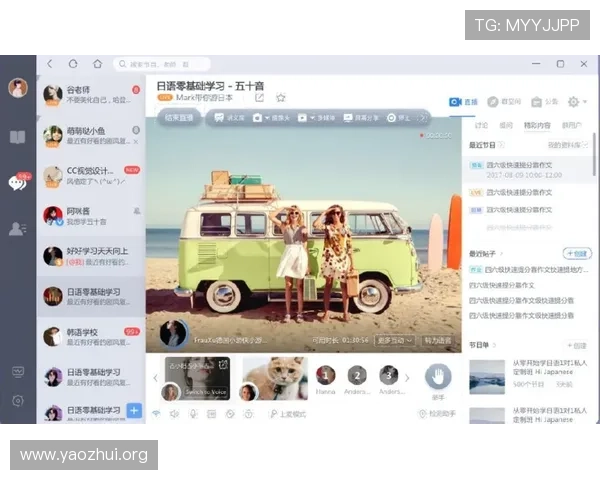Toggle the muted bell icon on 阿咪酱
The height and width of the screenshot is (480, 600).
137,211
